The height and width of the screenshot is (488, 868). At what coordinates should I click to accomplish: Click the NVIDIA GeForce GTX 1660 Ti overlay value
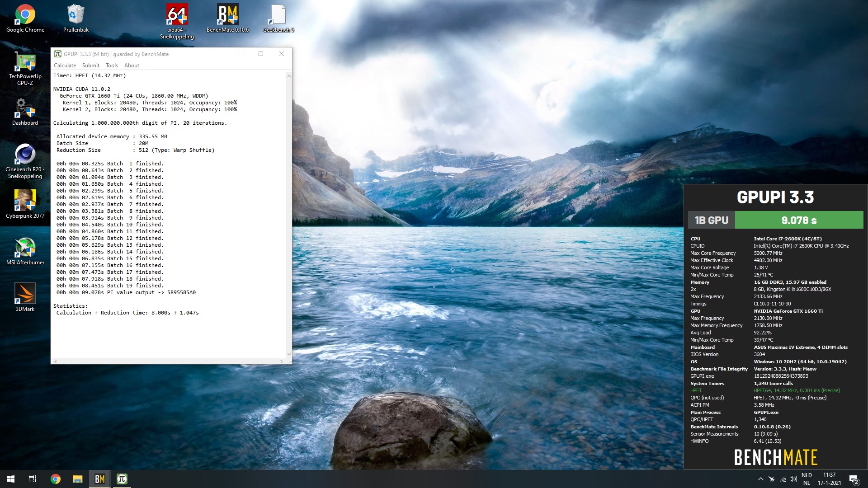pos(788,311)
